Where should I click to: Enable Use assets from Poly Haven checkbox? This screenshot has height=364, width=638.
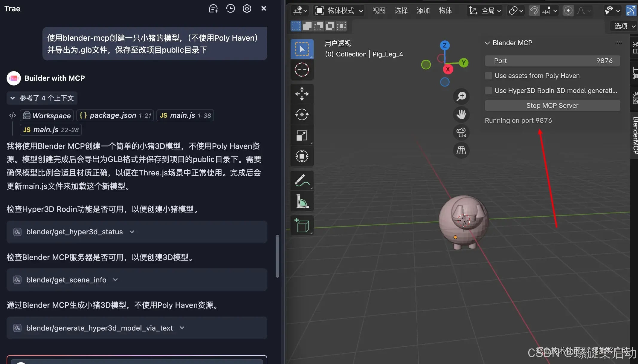[489, 76]
